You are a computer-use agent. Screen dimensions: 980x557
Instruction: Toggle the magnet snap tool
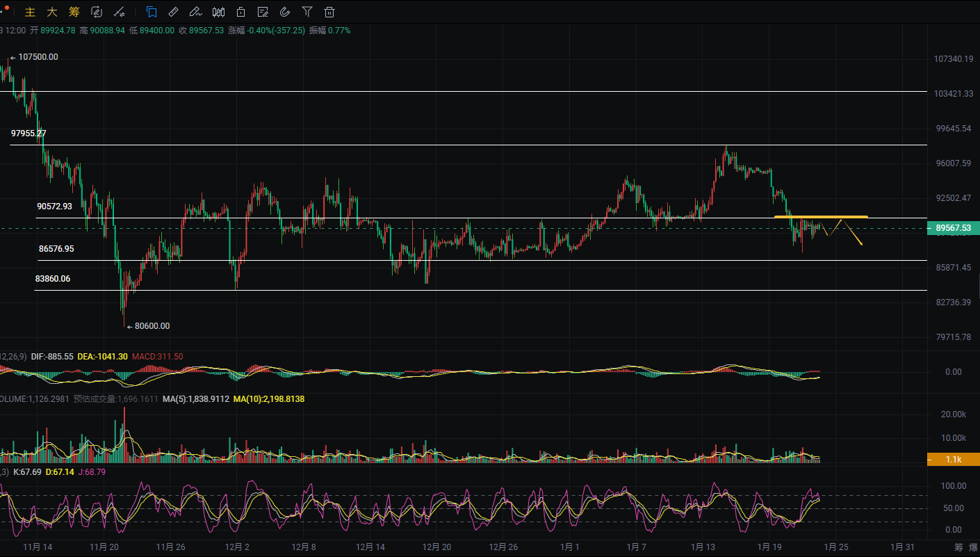coord(285,12)
